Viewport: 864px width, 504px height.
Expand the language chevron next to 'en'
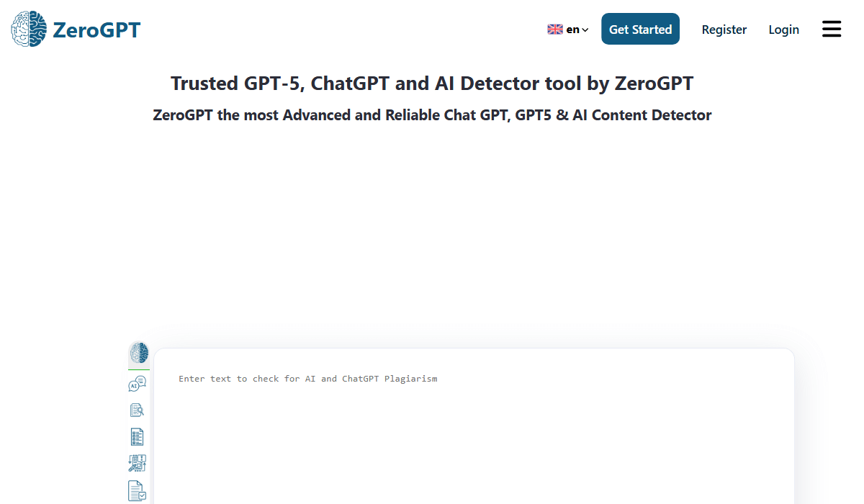coord(585,30)
